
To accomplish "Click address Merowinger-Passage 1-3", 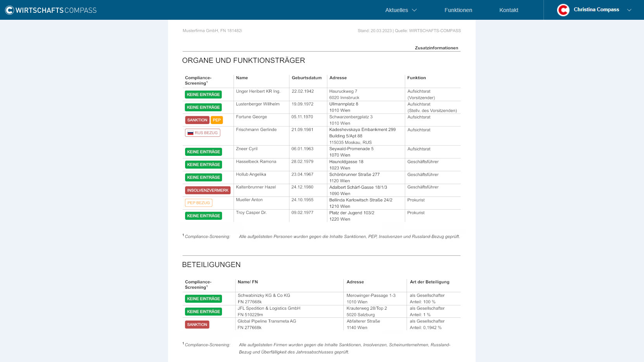I will coord(371,296).
